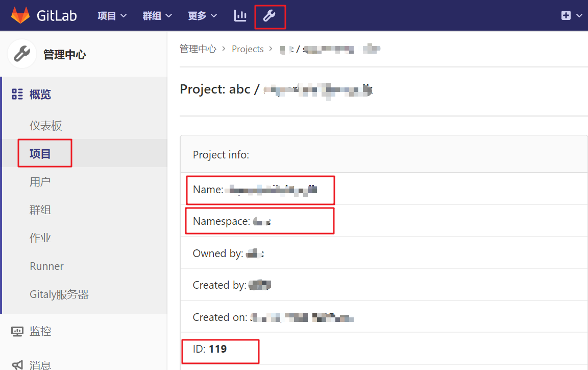Select 仪表板 in the sidebar

click(x=45, y=125)
